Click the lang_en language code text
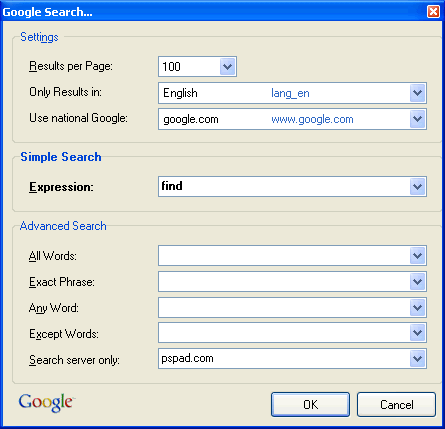 click(290, 93)
